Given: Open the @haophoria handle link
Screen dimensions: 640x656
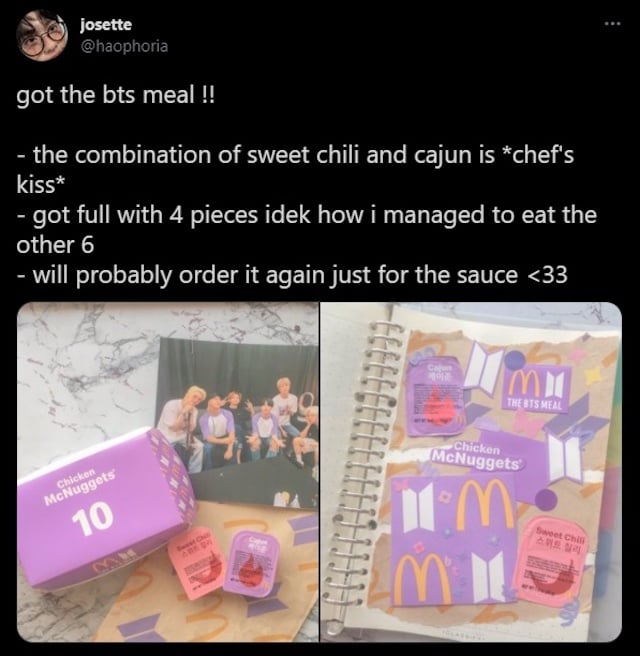Looking at the screenshot, I should (124, 46).
